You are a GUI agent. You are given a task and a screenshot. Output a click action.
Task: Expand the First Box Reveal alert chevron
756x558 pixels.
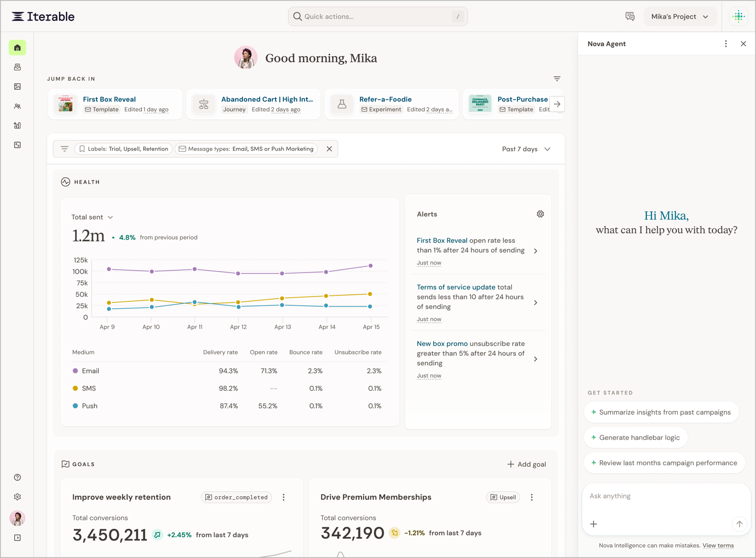tap(535, 251)
